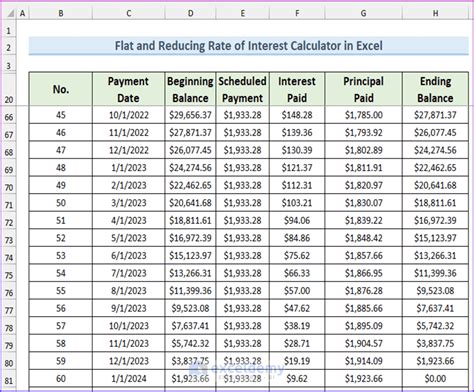Select date cell 10/1/2023

[129, 326]
